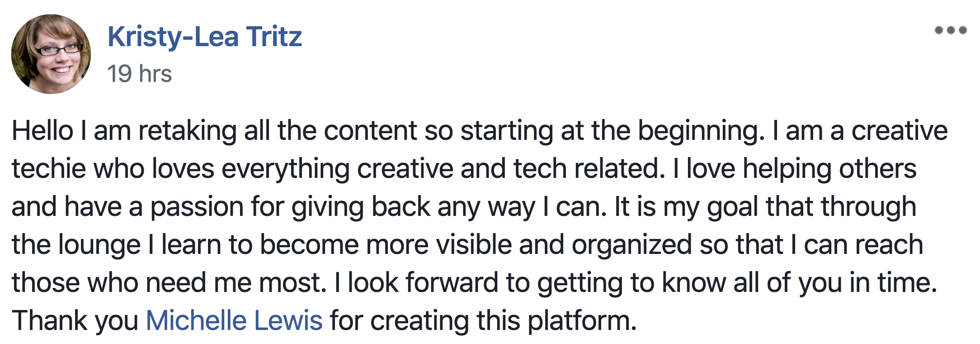The height and width of the screenshot is (344, 980).
Task: Click the "19 hrs" post timestamp
Action: point(140,74)
